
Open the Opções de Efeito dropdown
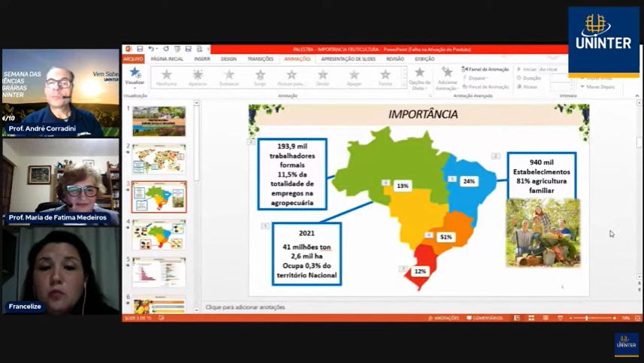tap(419, 77)
